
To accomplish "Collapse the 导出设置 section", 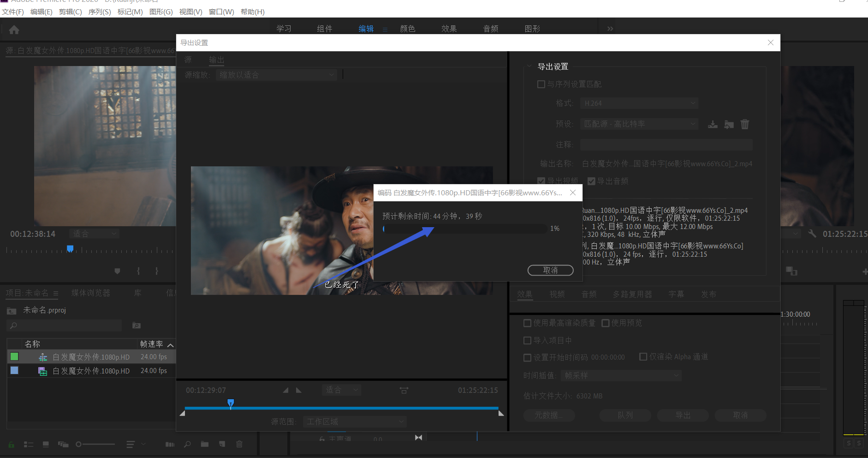I will (529, 66).
